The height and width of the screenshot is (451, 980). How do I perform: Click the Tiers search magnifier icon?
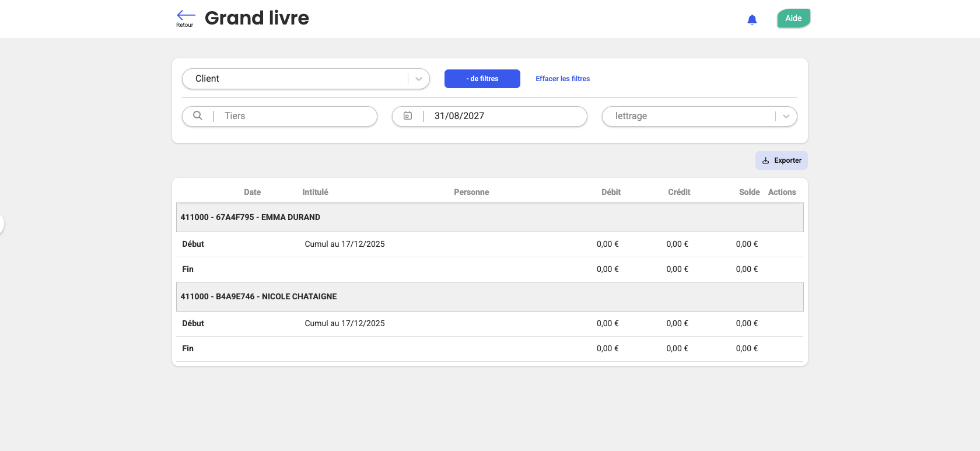click(198, 116)
